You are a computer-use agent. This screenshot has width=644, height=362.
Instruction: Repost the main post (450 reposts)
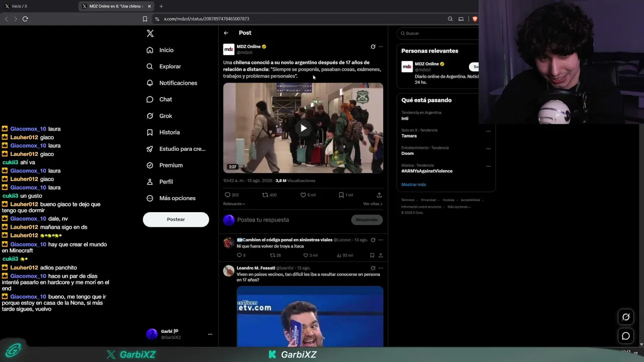click(x=270, y=195)
